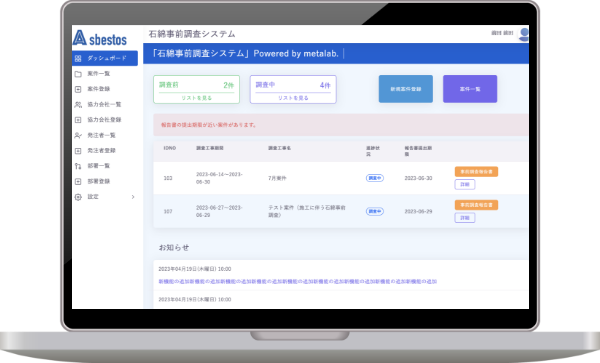Image resolution: width=600 pixels, height=363 pixels.
Task: Click the red alert about report deadlines
Action: click(341, 125)
